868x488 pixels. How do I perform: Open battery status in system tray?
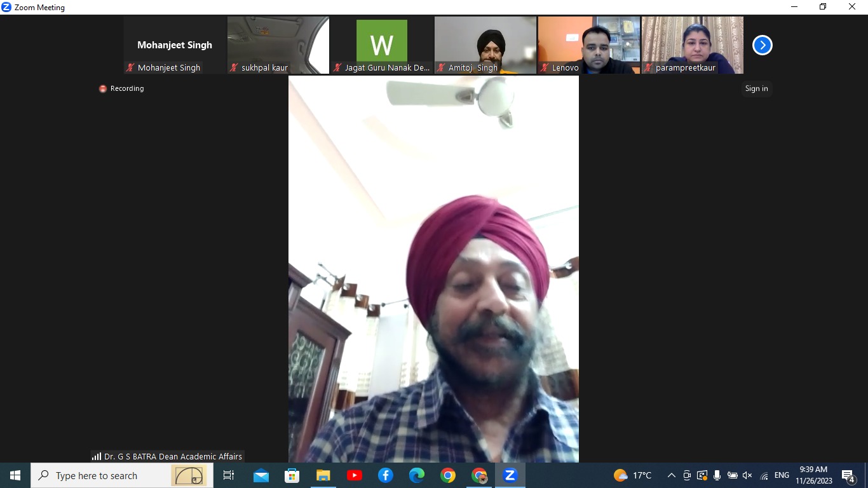click(732, 475)
